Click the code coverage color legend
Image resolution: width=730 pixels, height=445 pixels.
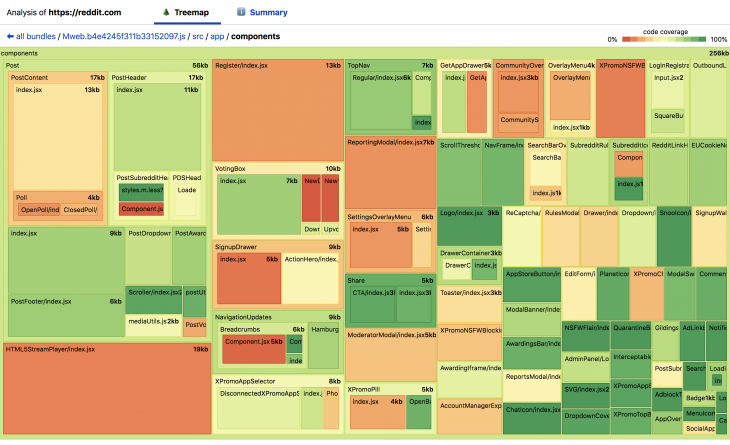(664, 40)
